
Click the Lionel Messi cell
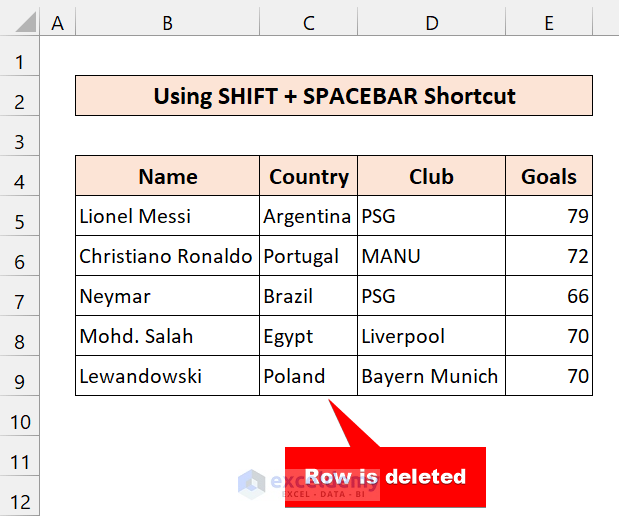167,216
